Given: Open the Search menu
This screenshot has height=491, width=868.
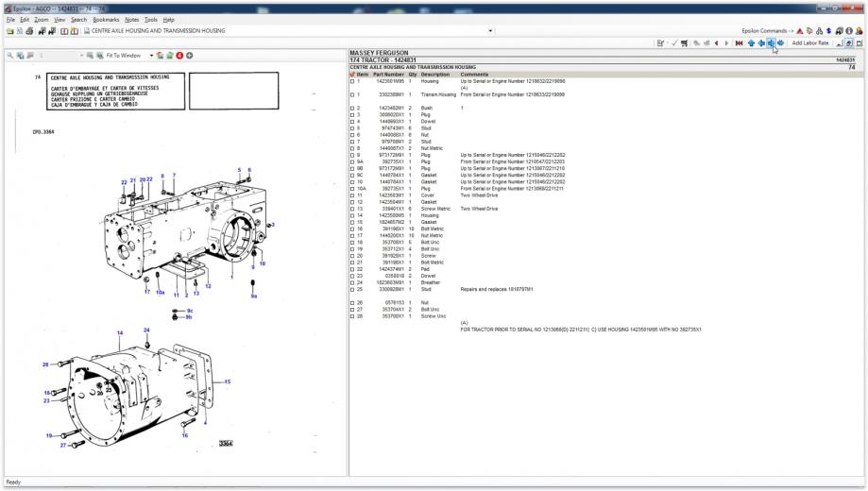Looking at the screenshot, I should (x=78, y=20).
